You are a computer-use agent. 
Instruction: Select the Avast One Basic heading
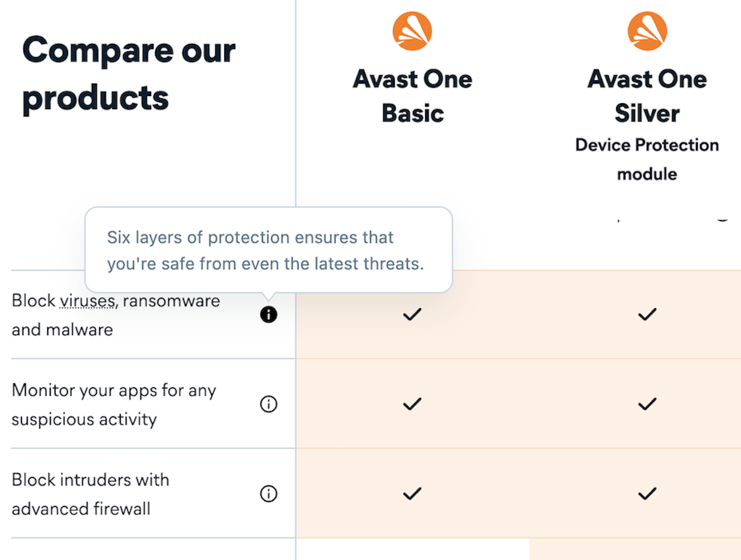[x=412, y=96]
